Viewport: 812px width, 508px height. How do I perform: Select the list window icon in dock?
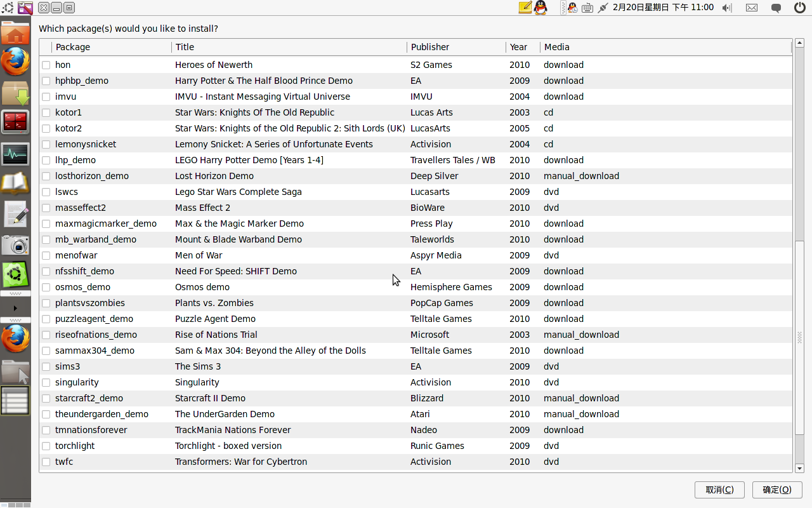pos(15,401)
